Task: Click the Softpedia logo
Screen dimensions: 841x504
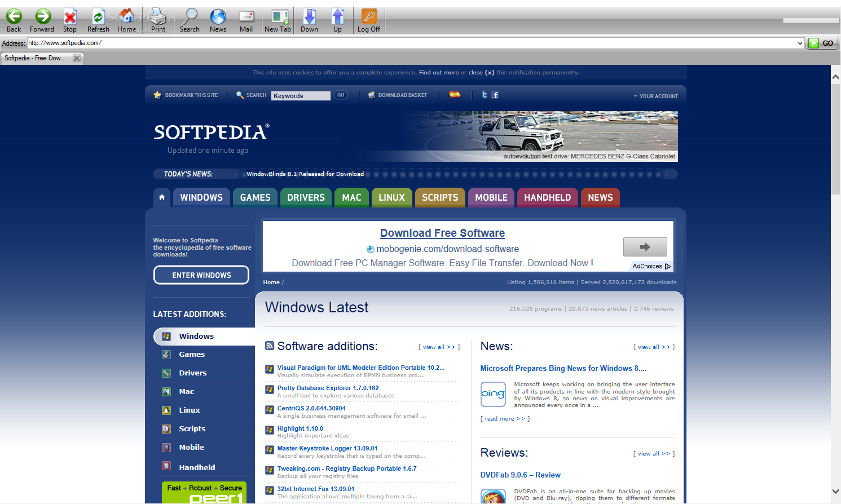Action: point(212,132)
